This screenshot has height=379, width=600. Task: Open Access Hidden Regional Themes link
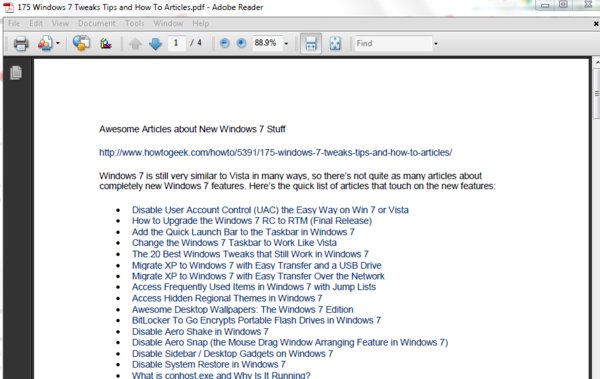(227, 298)
